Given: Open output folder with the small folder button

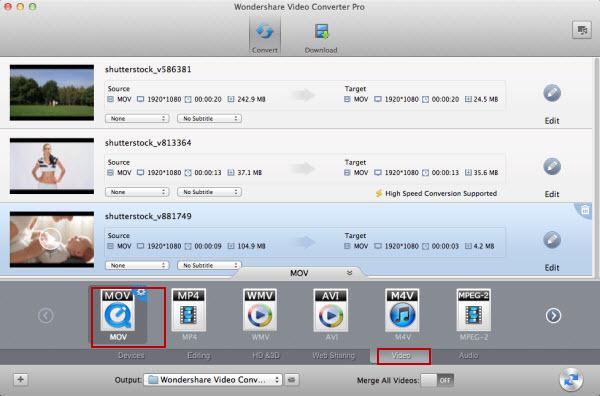Looking at the screenshot, I should 292,380.
